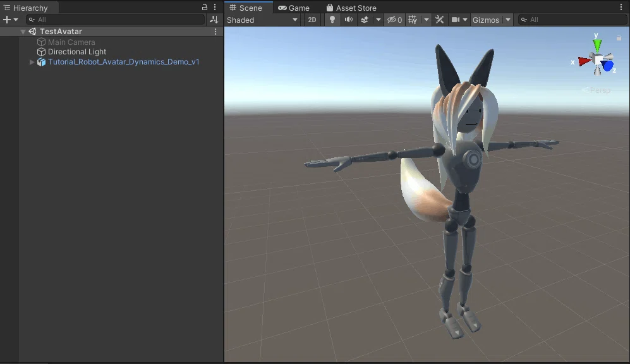Mute scene audio speaker icon

point(348,20)
